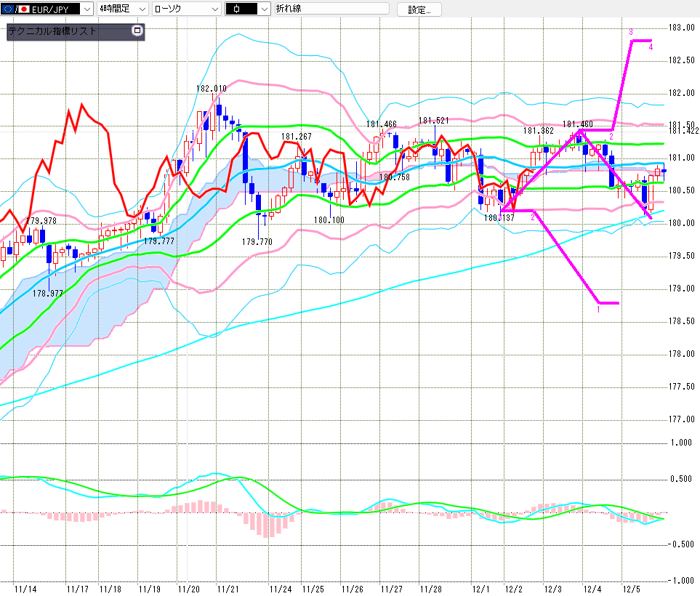Click the 11/24 date axis label
700x596 pixels.
(281, 588)
